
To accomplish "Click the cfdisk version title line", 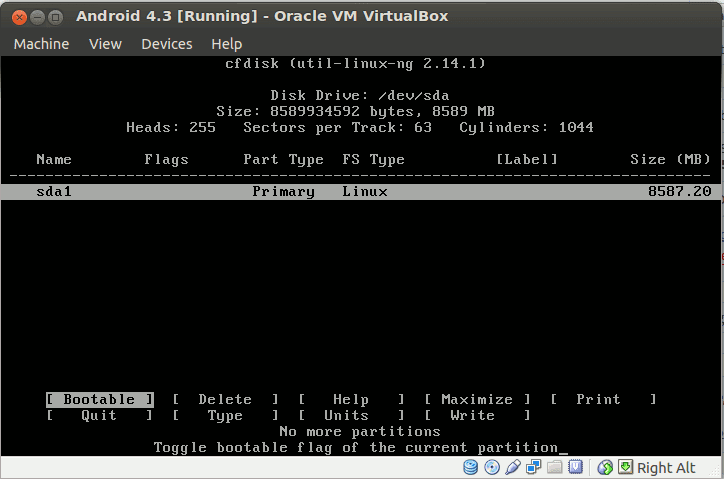I will coord(355,63).
